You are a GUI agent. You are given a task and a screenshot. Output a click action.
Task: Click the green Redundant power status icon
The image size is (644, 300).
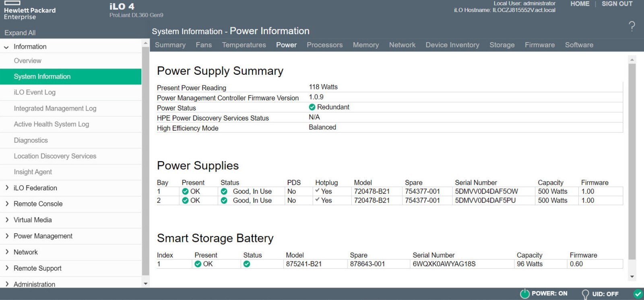point(312,107)
